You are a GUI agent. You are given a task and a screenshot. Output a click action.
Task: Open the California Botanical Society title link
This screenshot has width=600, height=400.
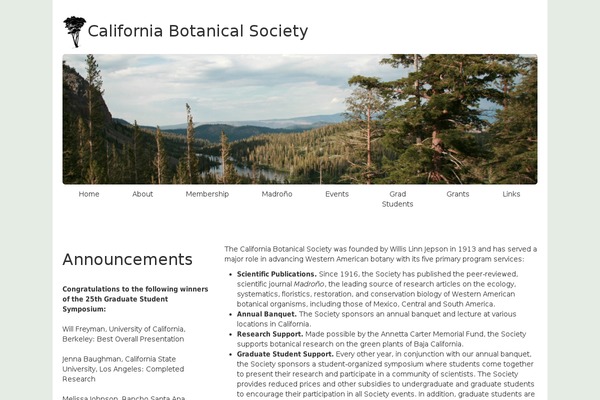coord(198,31)
